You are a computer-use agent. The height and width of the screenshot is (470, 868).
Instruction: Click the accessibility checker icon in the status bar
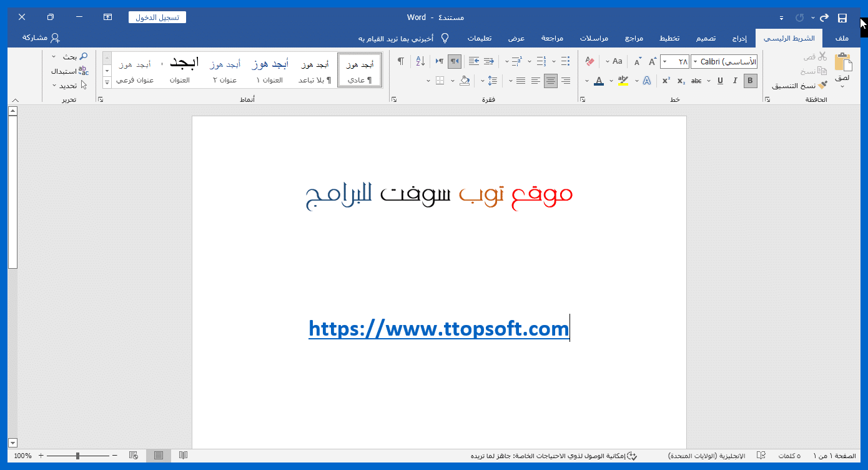631,456
